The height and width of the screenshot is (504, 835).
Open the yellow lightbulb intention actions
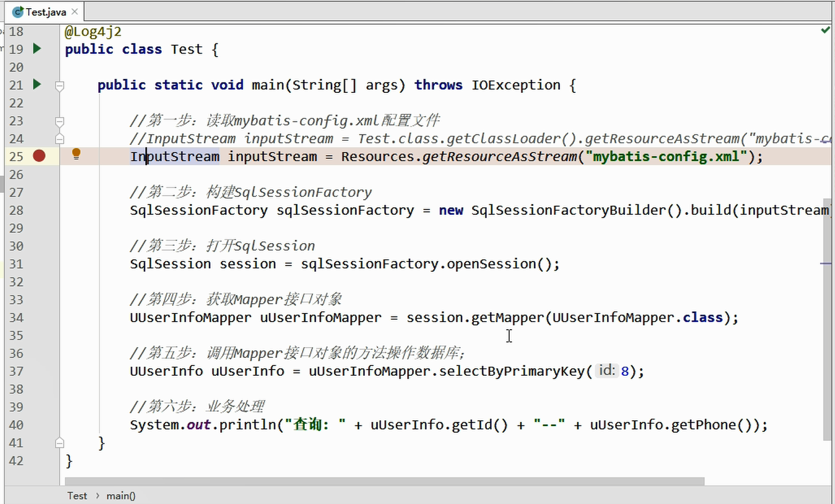(76, 154)
